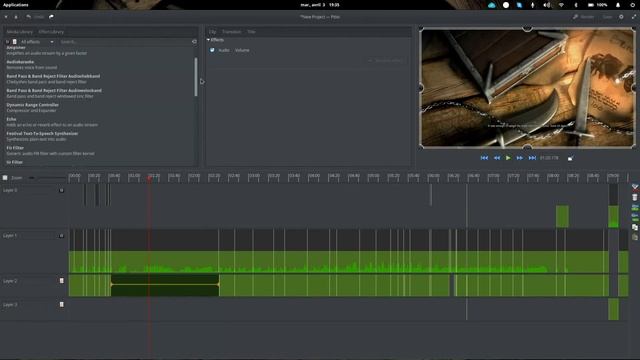Delete selected clip with the trash icon

click(635, 197)
